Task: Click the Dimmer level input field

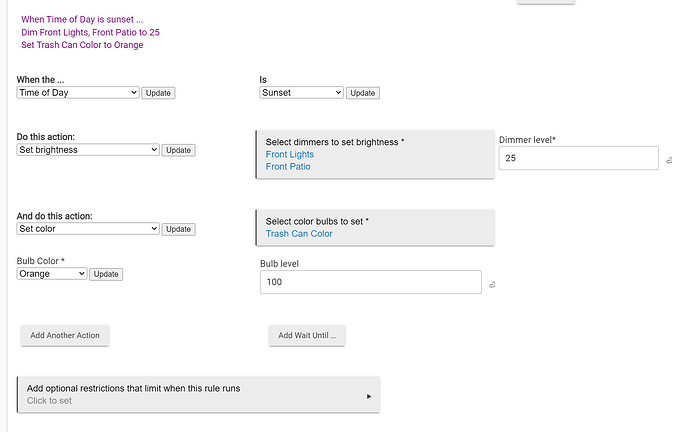Action: click(577, 158)
